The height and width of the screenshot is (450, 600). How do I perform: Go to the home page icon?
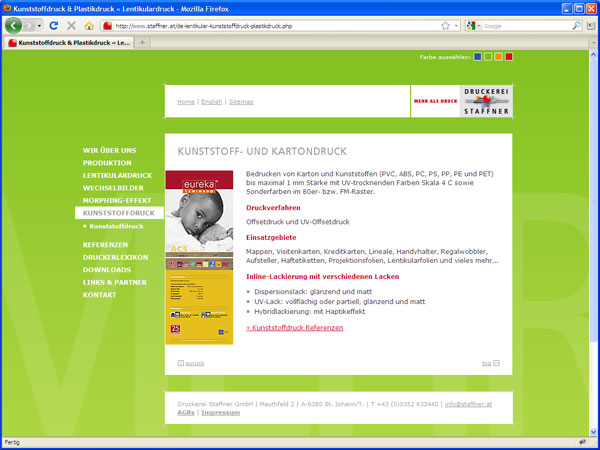[89, 26]
